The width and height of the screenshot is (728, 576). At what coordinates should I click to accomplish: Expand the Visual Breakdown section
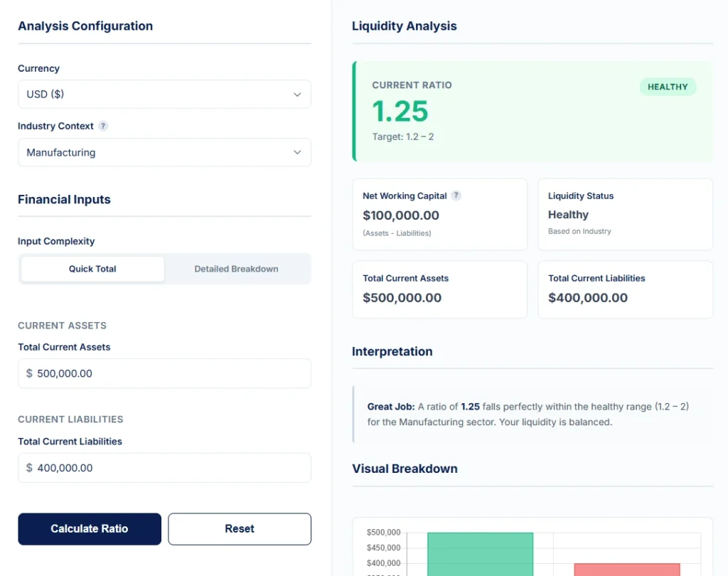point(405,469)
